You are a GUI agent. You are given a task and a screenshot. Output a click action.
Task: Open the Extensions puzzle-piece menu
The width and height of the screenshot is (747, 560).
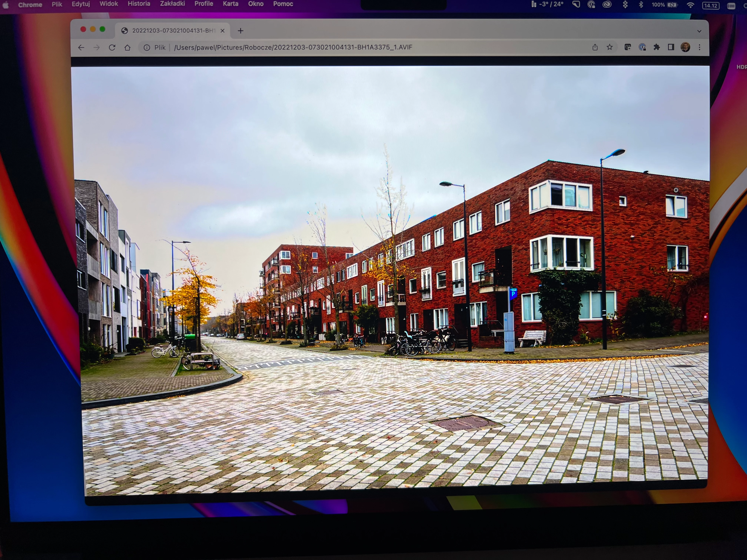(x=656, y=47)
